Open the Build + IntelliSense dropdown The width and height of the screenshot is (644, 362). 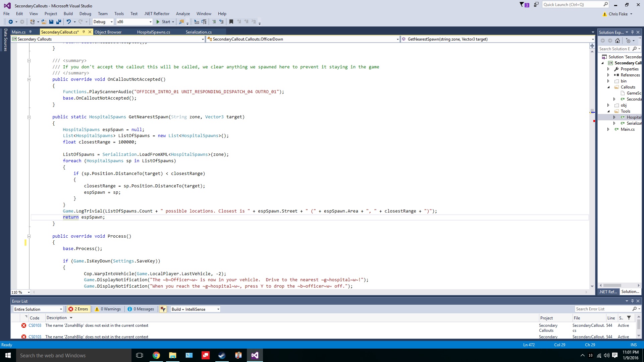tap(195, 309)
